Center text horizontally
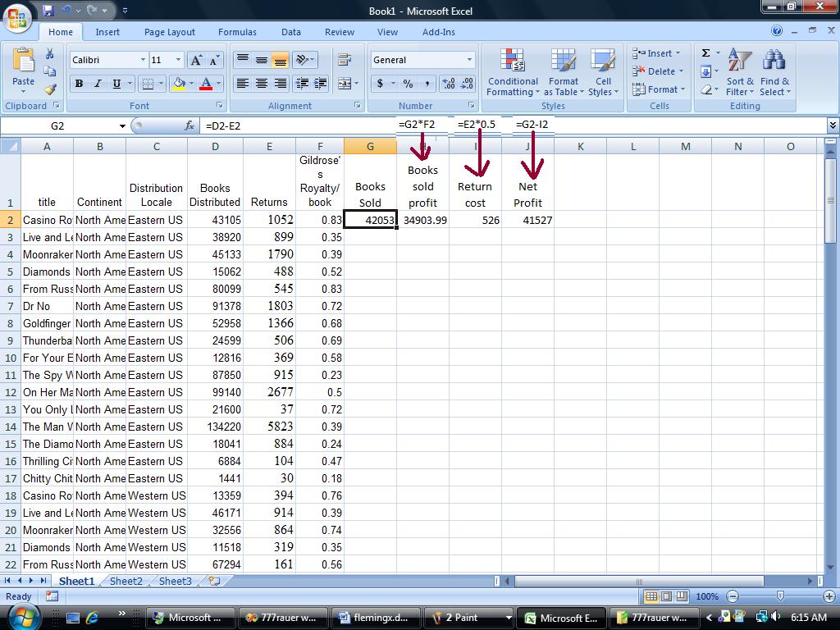The height and width of the screenshot is (630, 840). (262, 84)
